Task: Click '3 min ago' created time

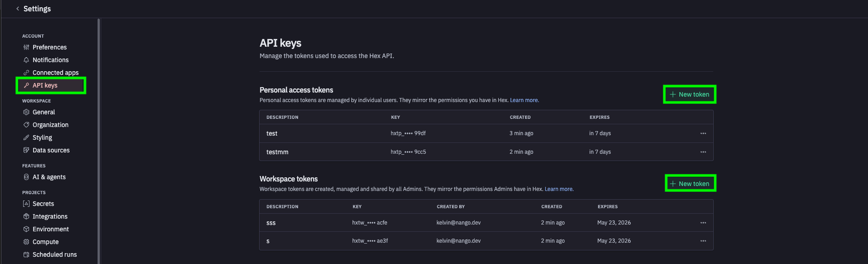Action: [x=521, y=133]
